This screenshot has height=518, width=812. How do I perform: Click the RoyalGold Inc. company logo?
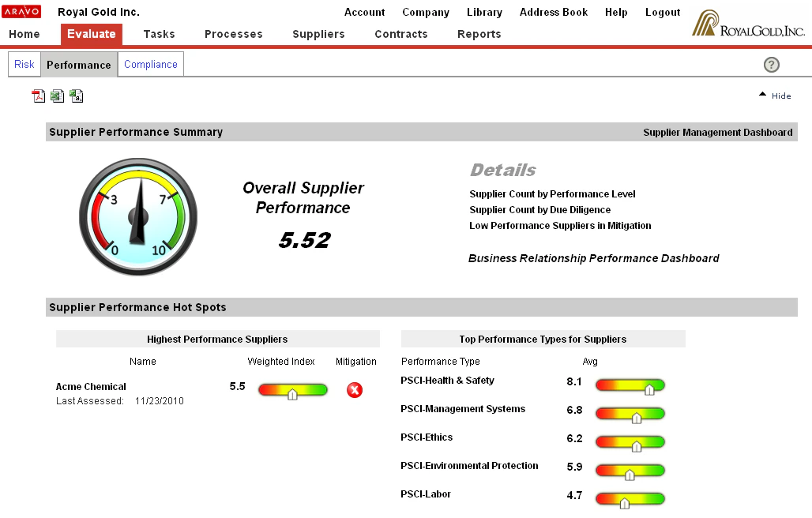tap(746, 21)
